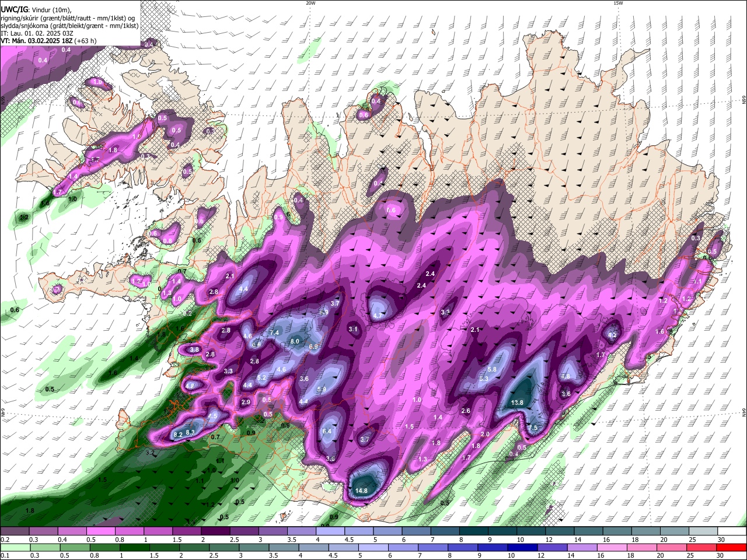Click the palest green swatch after 0.1 in lower legend

[x=15, y=547]
